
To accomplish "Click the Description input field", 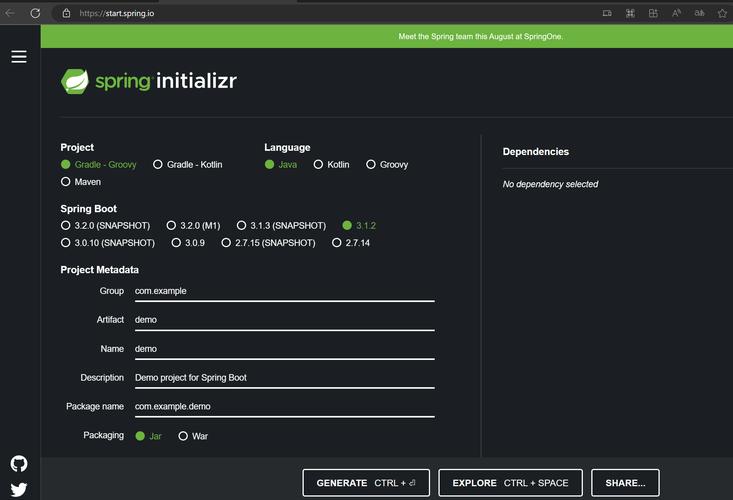I will point(285,378).
